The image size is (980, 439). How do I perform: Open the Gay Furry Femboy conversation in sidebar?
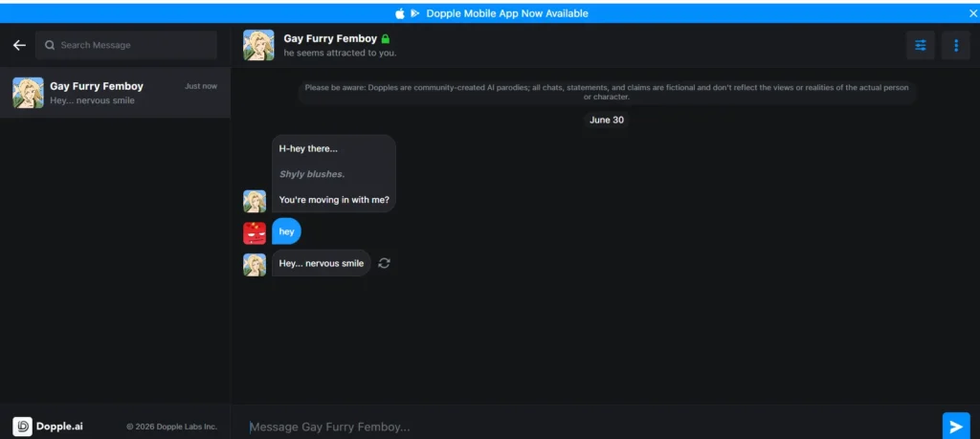point(115,93)
